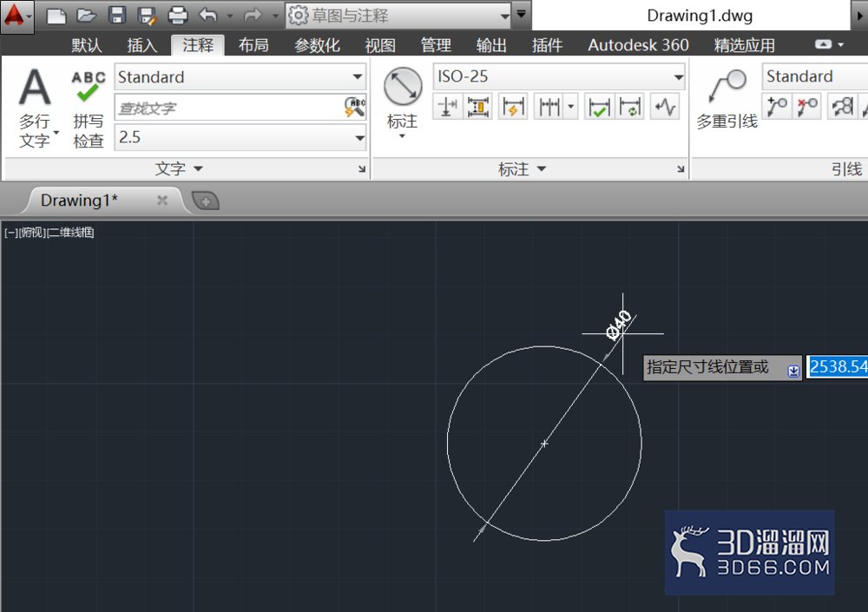Click the 多重引线 multileader tool
The image size is (868, 612).
[x=727, y=99]
